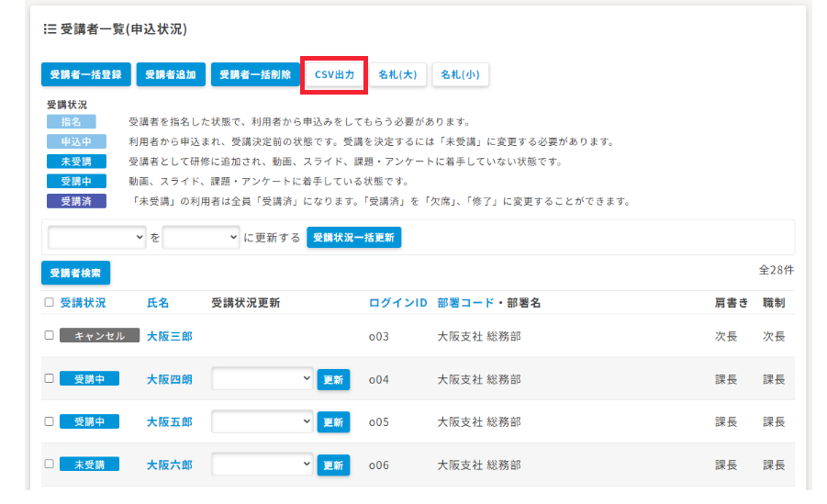The height and width of the screenshot is (504, 827).
Task: Click the 受講者一括登録 button
Action: pos(86,74)
